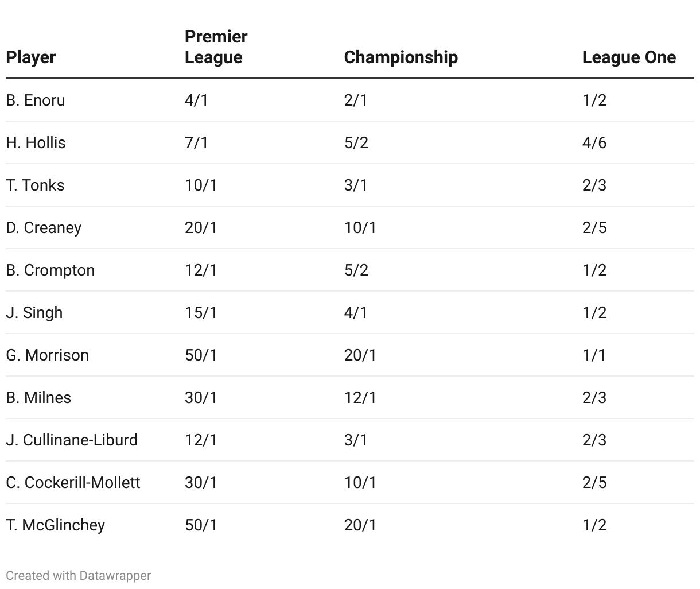The width and height of the screenshot is (700, 589).
Task: Click the League One column header
Action: [x=629, y=57]
